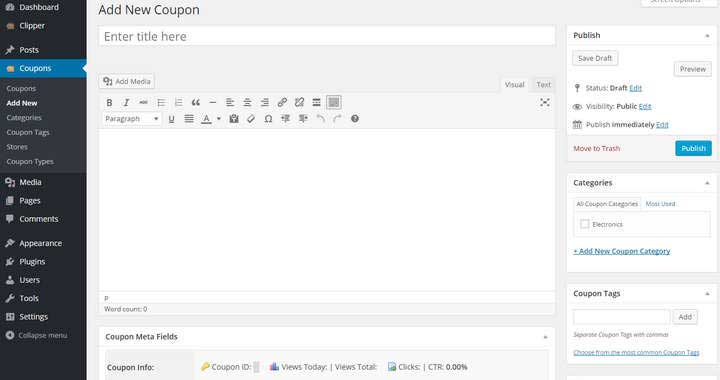Choose from the most common Coupon Tags
The image size is (720, 380).
click(x=636, y=352)
